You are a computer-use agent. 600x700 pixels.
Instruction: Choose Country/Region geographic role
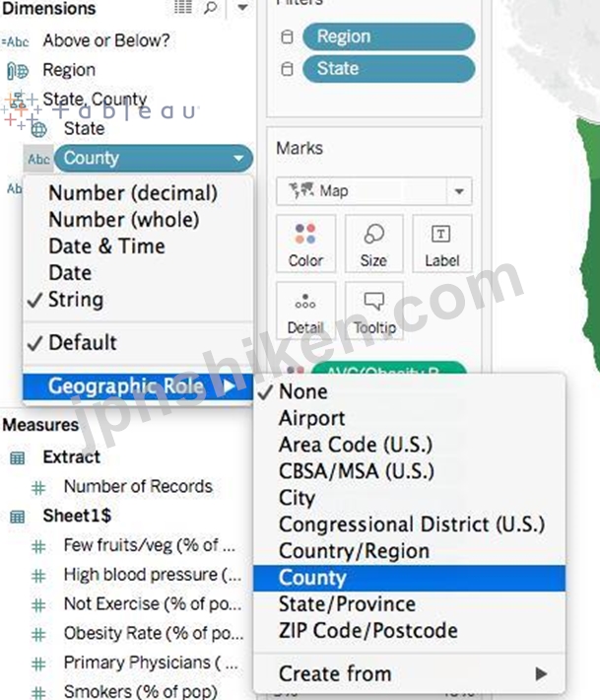click(x=355, y=551)
